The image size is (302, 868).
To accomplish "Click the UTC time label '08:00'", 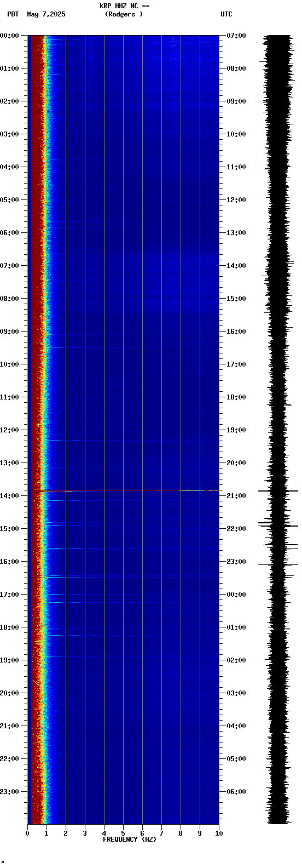I will click(x=236, y=68).
